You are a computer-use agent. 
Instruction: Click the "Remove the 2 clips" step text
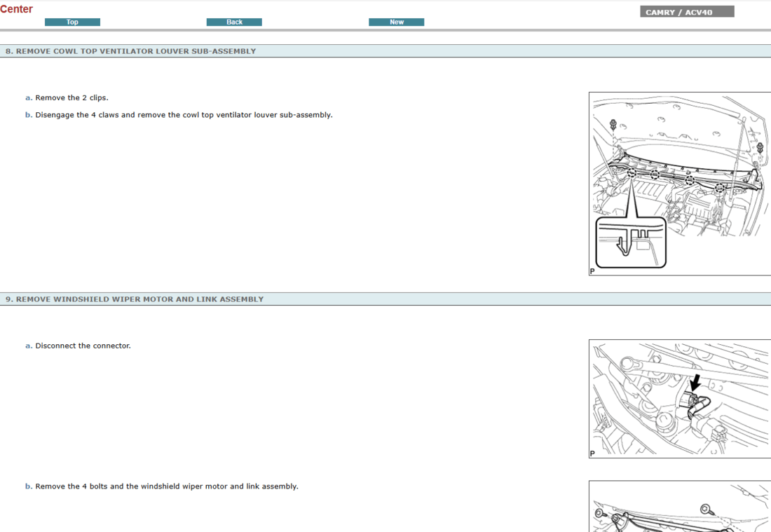pos(71,98)
